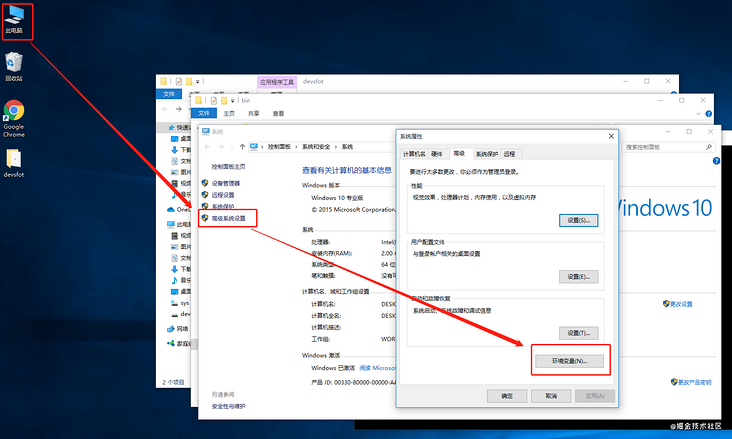
Task: Open the 安全性与维护 link
Action: pyautogui.click(x=229, y=406)
